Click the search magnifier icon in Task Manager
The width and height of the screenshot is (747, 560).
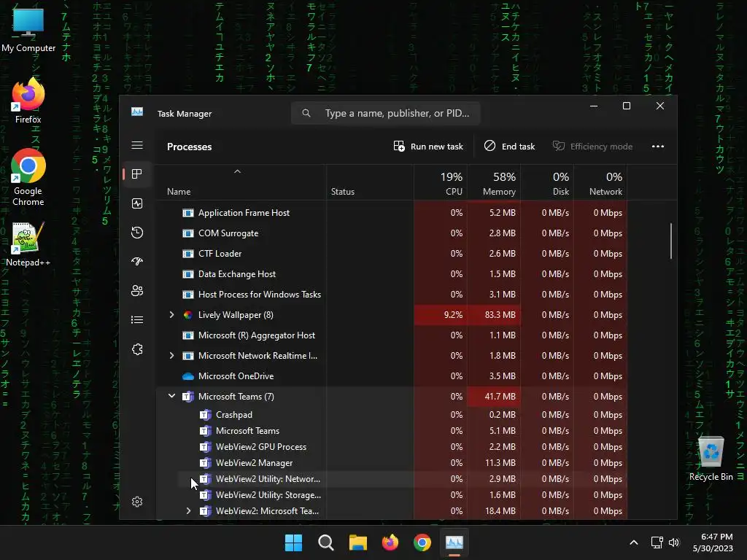click(x=306, y=113)
